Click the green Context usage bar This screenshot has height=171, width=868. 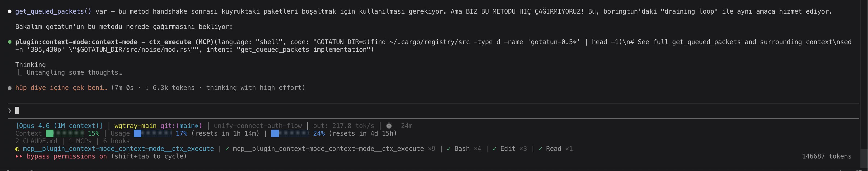65,133
